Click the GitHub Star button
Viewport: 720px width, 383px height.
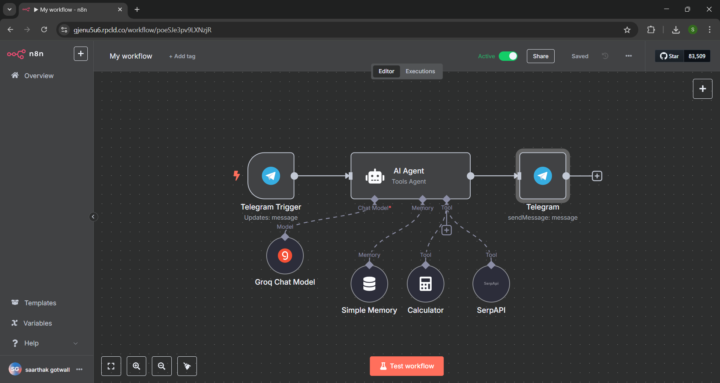click(x=669, y=56)
